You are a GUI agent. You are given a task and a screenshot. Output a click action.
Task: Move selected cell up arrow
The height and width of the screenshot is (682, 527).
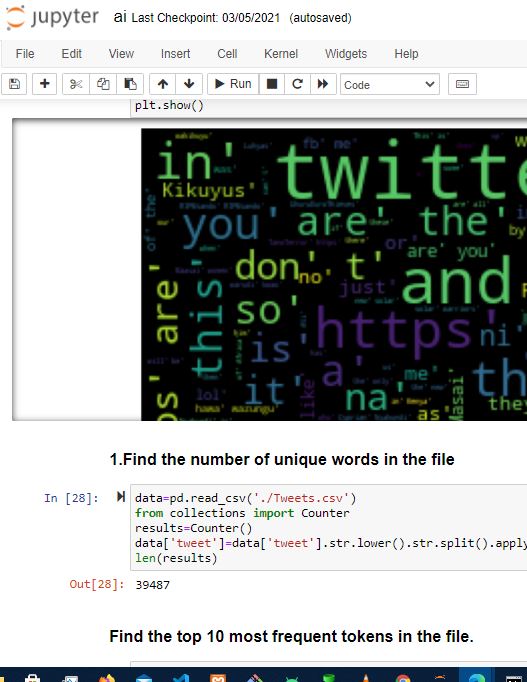point(163,84)
